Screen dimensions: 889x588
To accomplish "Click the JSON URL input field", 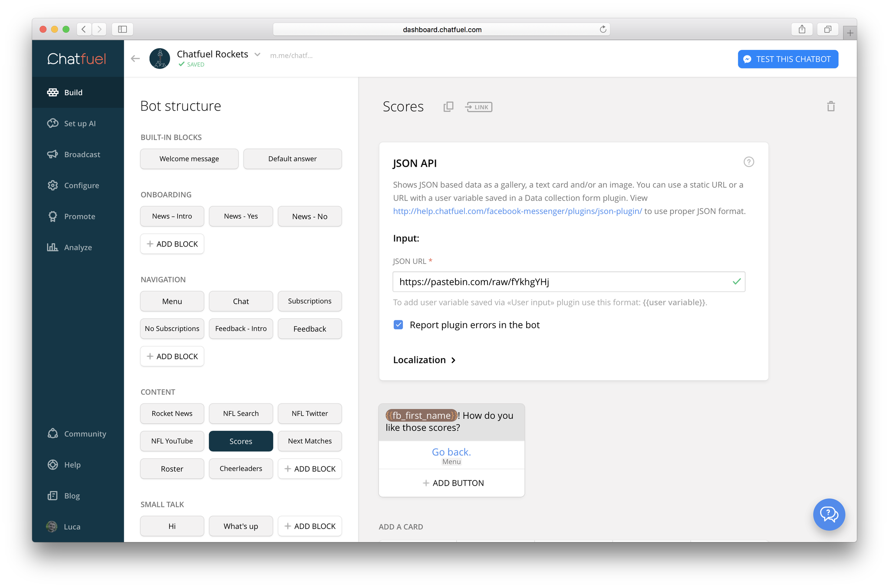I will pyautogui.click(x=569, y=282).
